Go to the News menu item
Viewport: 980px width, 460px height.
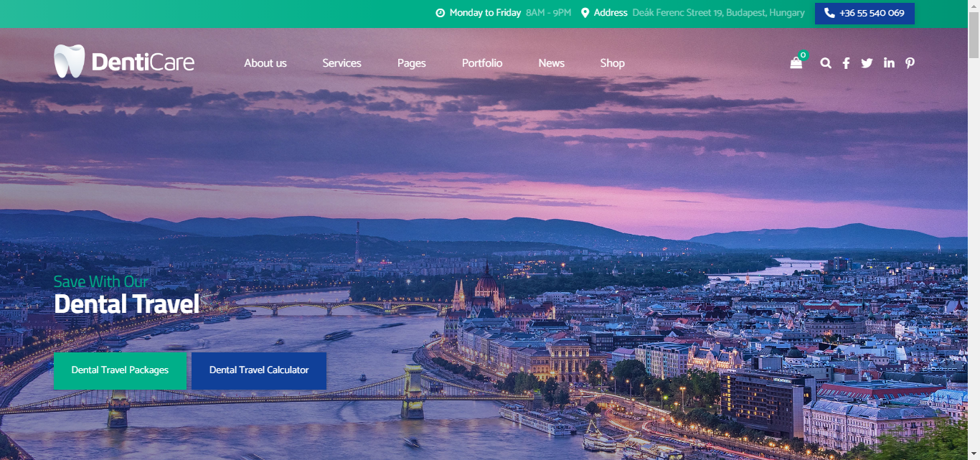(551, 63)
